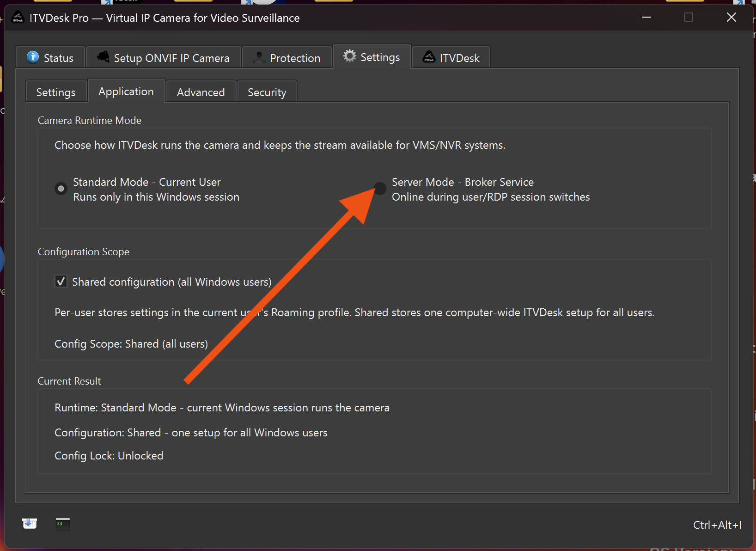Click the 'Camera Runtime Mode' group heading
The height and width of the screenshot is (551, 756).
point(90,120)
